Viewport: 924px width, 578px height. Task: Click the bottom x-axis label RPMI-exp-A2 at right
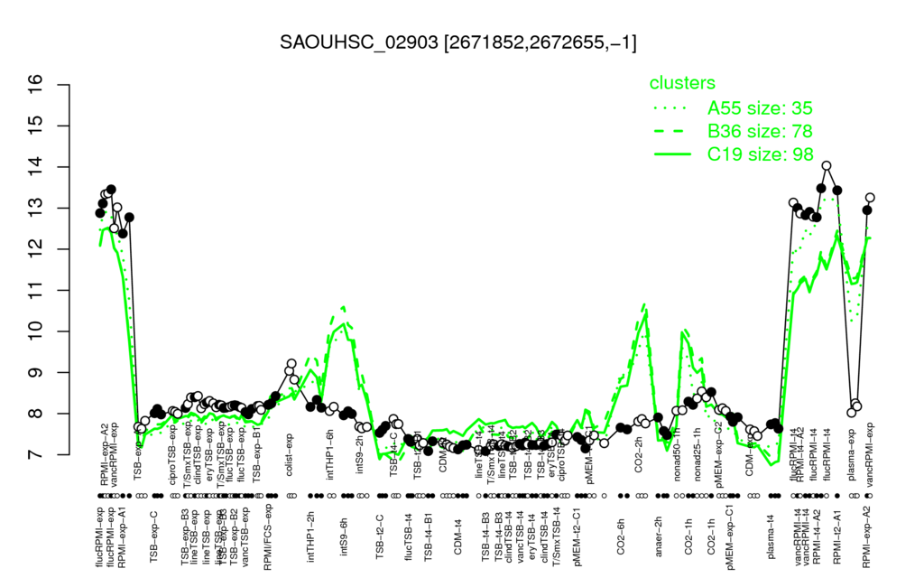tap(867, 536)
